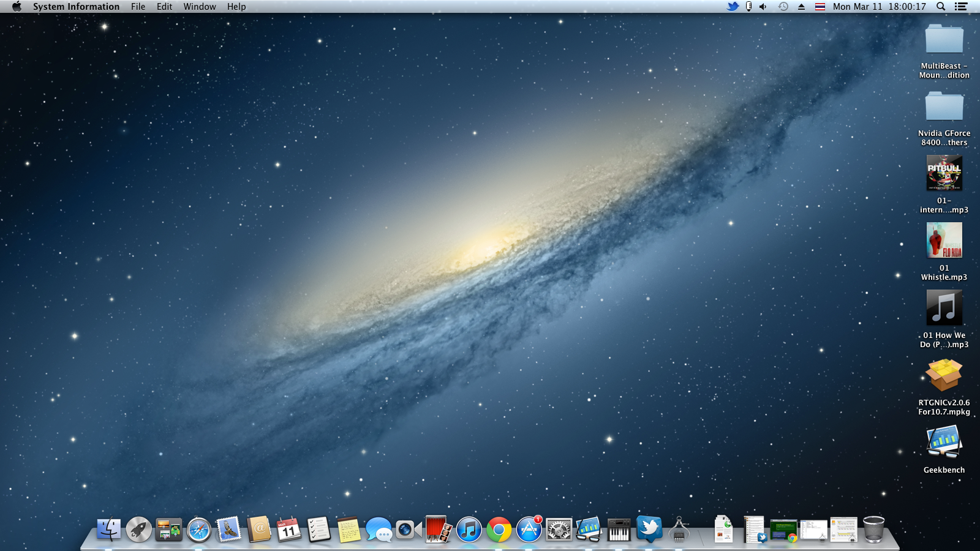Open Mission Control from the Dock
The image size is (980, 551).
point(168,530)
